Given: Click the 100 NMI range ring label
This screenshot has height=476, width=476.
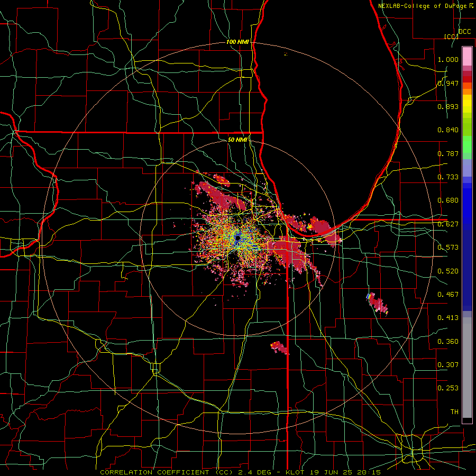Looking at the screenshot, I should click(x=237, y=42).
